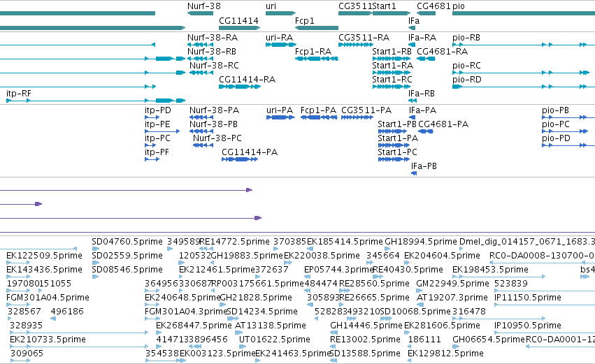Viewport: 595px width, 364px height.
Task: Select the Fcp1-RA transcript
Action: point(317,59)
